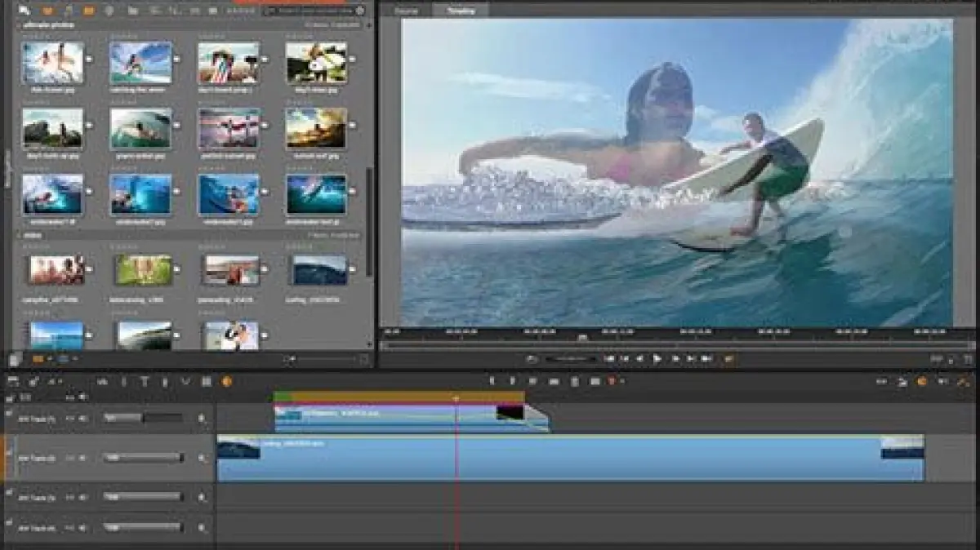The width and height of the screenshot is (980, 550).
Task: Click the trash can icon in timeline toolbar
Action: pos(574,381)
